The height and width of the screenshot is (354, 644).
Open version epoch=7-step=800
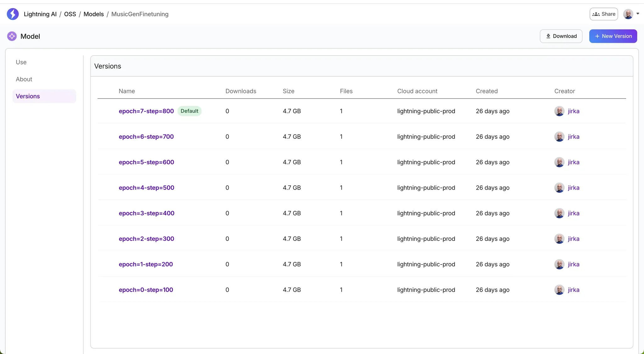(146, 111)
